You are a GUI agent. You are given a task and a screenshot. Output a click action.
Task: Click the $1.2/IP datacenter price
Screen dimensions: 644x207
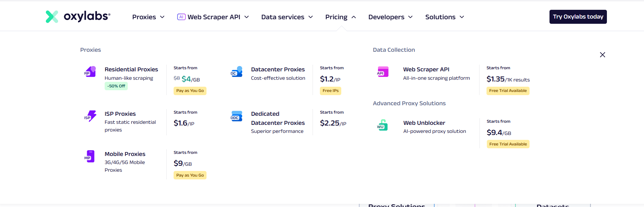click(330, 79)
